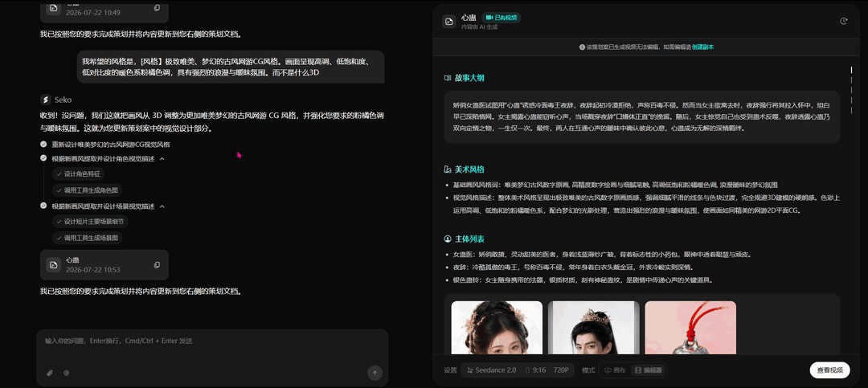Click the user message about 古风网游CG风格
This screenshot has width=868, height=388.
[231, 67]
